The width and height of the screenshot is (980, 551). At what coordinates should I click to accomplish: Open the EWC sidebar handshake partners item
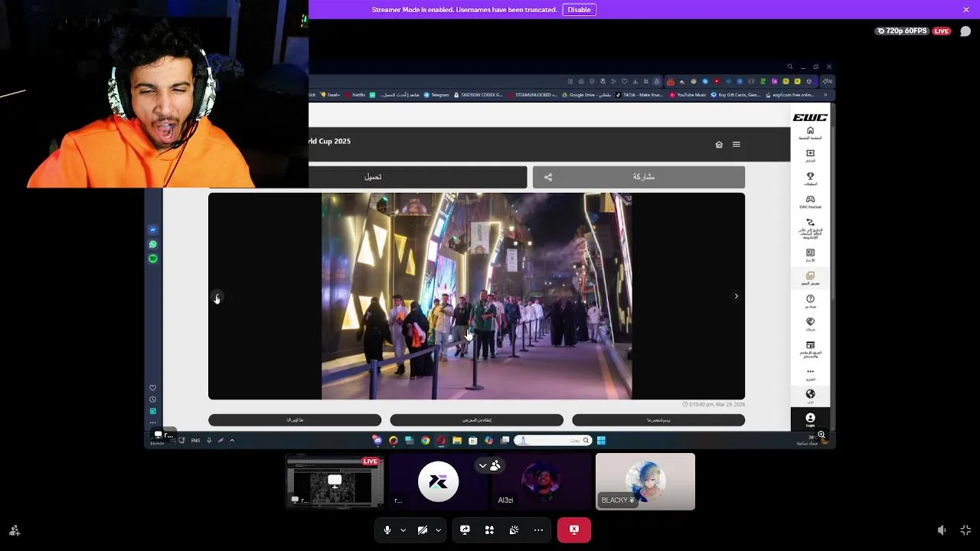[x=810, y=324]
